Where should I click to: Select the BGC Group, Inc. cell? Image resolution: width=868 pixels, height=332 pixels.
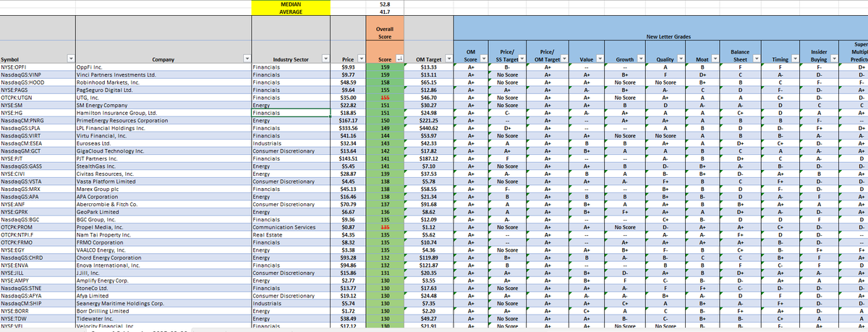163,218
